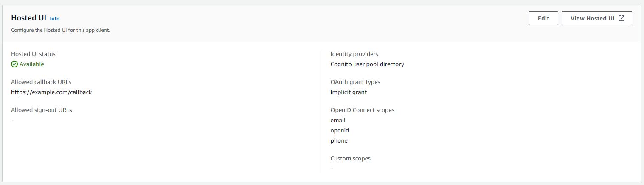Click Cognito user pool directory value
The image size is (644, 185).
[367, 64]
